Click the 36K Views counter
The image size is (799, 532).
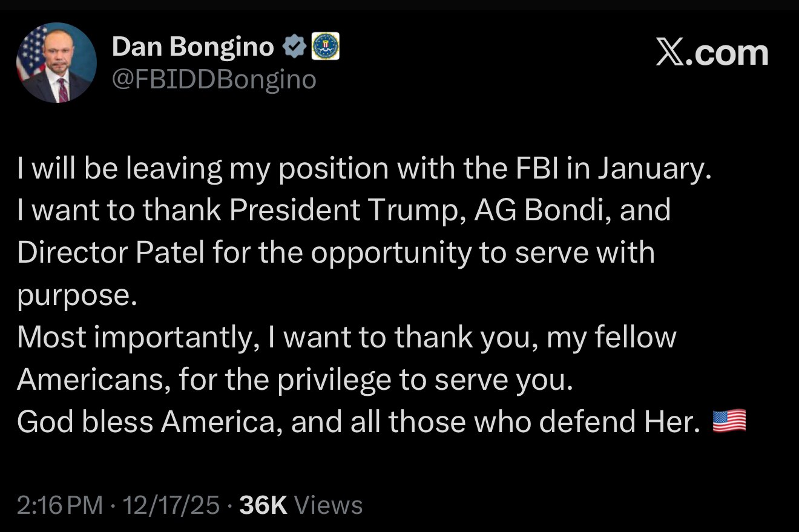(x=262, y=503)
